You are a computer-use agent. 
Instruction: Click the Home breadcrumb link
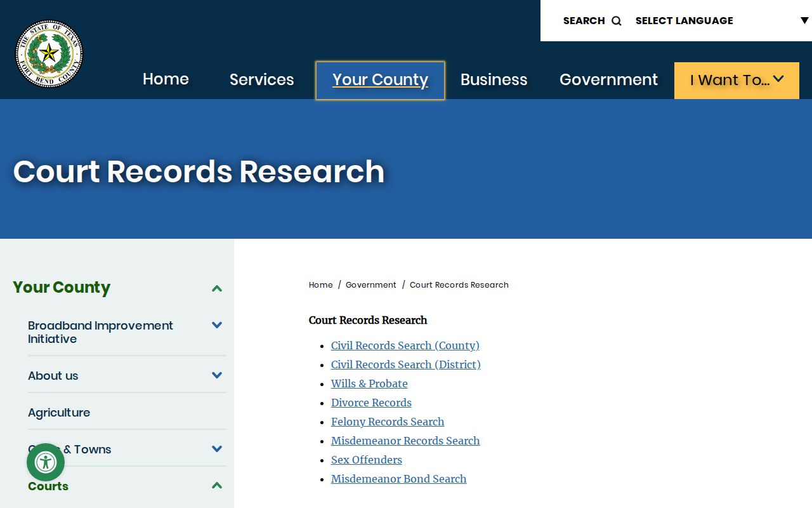(x=320, y=285)
